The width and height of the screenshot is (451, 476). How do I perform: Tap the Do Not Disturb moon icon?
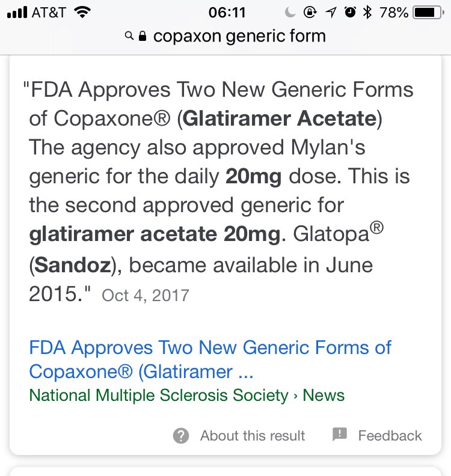290,12
